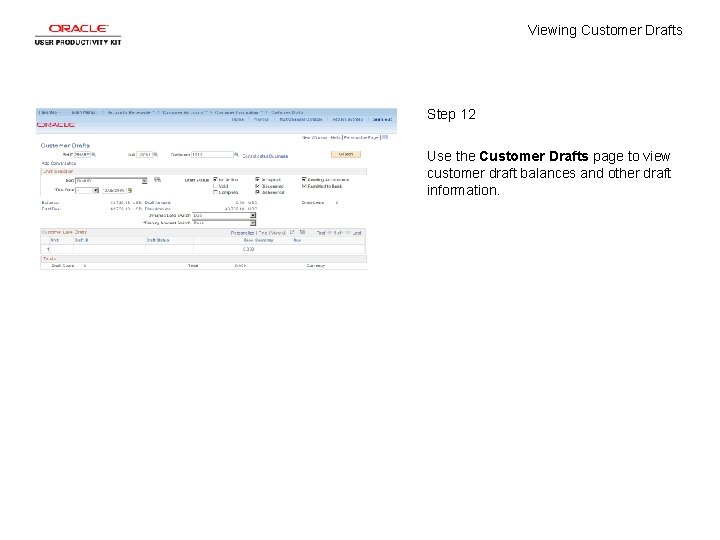The width and height of the screenshot is (720, 540).
Task: Toggle the Complete draft status checkbox
Action: click(x=215, y=192)
